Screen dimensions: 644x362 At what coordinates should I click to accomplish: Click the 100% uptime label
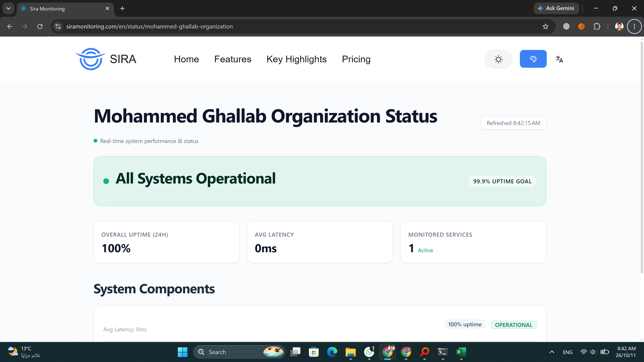pyautogui.click(x=465, y=324)
